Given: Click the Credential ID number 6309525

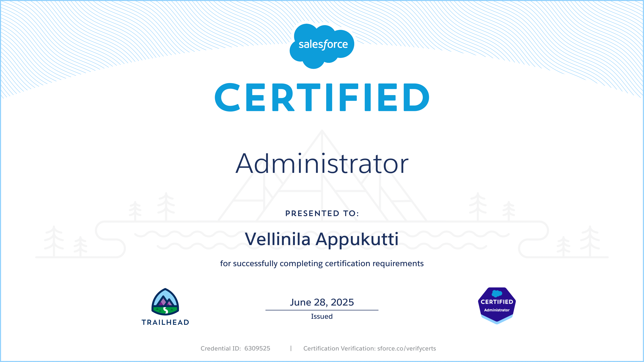Looking at the screenshot, I should point(257,348).
